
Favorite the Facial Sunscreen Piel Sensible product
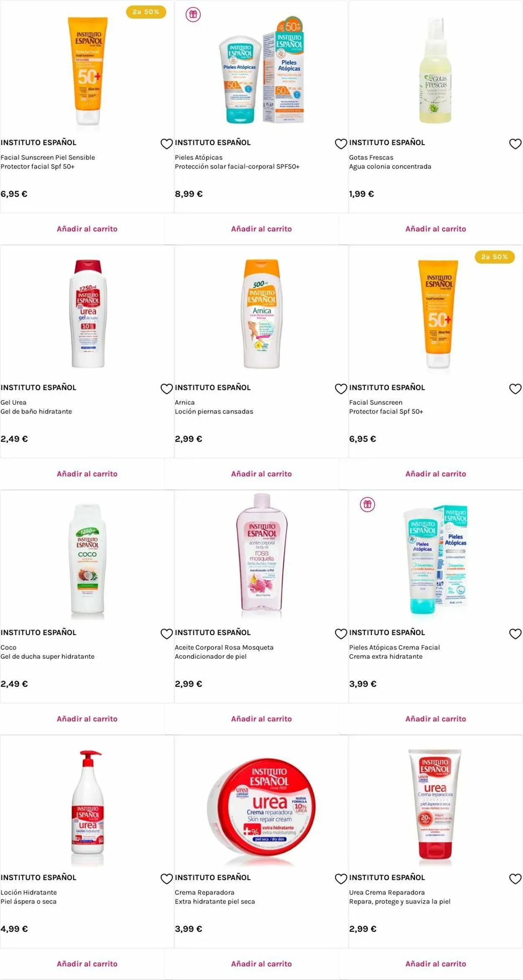coord(167,144)
